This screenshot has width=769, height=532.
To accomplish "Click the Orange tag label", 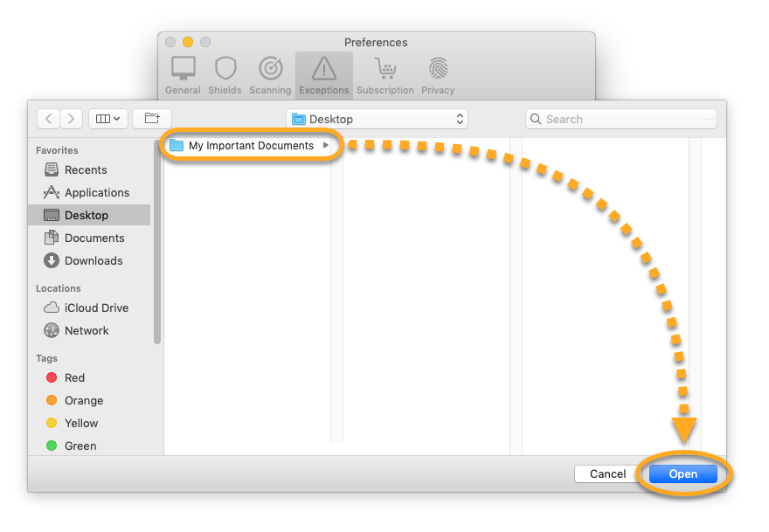I will [x=84, y=401].
